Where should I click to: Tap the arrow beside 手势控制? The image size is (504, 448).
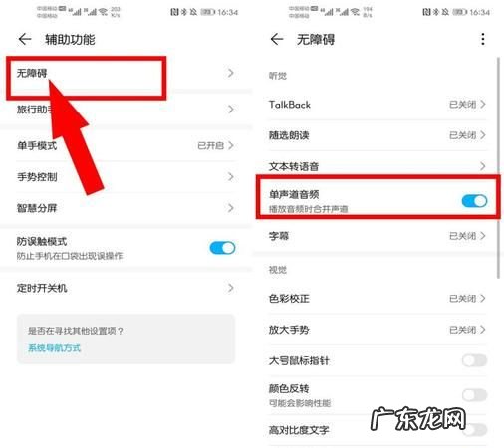click(x=231, y=177)
